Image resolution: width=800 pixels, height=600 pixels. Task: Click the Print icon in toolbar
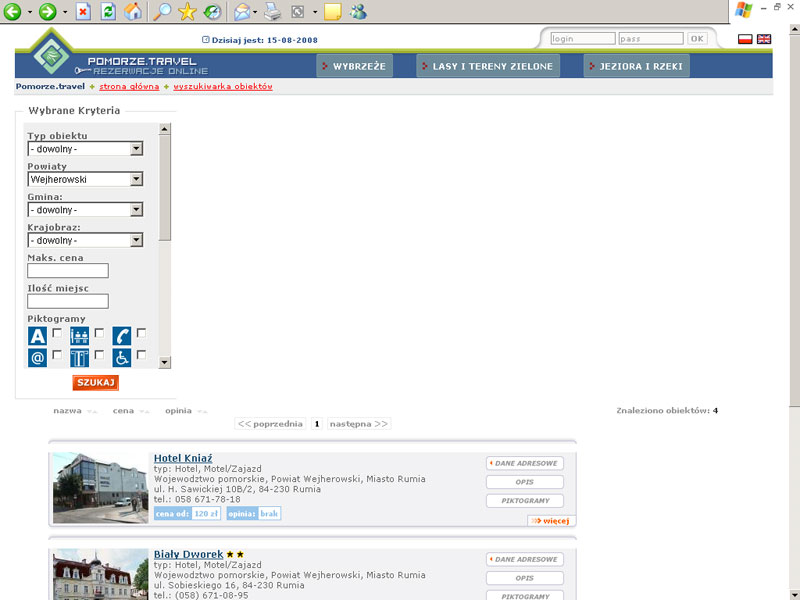[273, 11]
